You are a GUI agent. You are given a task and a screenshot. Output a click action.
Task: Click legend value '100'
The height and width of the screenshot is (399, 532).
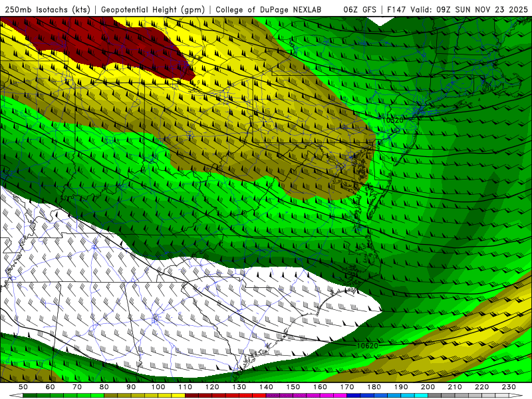pos(158,387)
